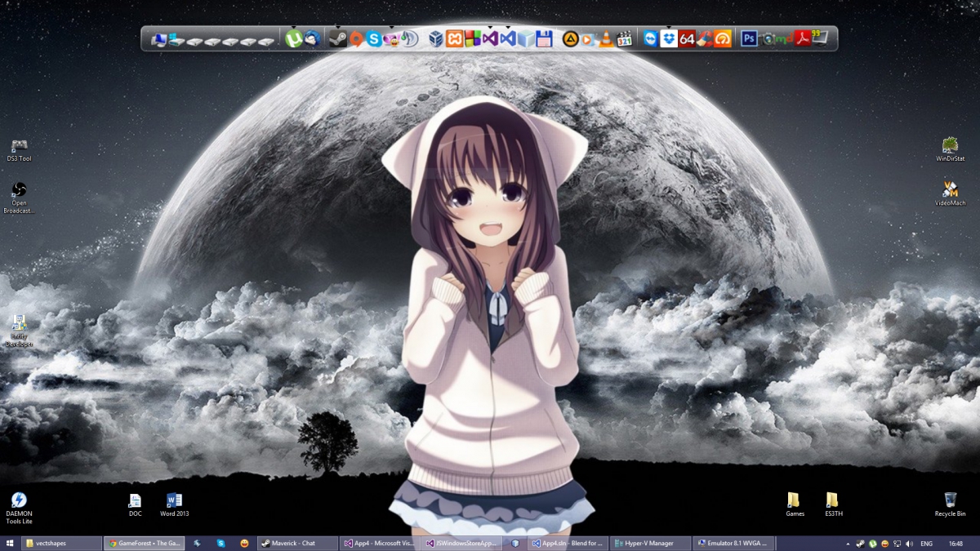The image size is (980, 551).
Task: Click Skype icon in the taskbar
Action: point(220,543)
